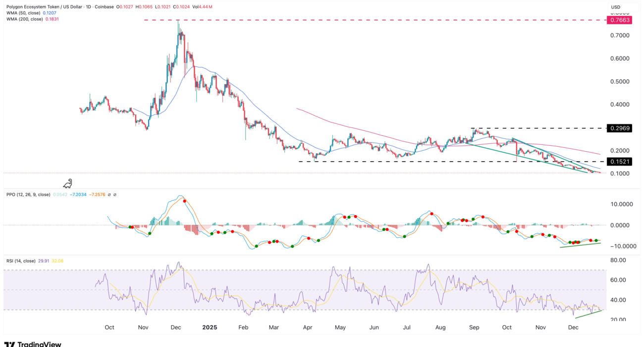
Task: Click the green trendline under RSI in December
Action: (590, 313)
